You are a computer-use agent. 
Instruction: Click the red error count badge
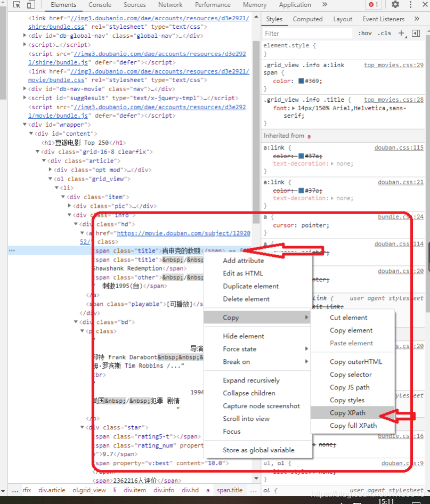pyautogui.click(x=374, y=5)
